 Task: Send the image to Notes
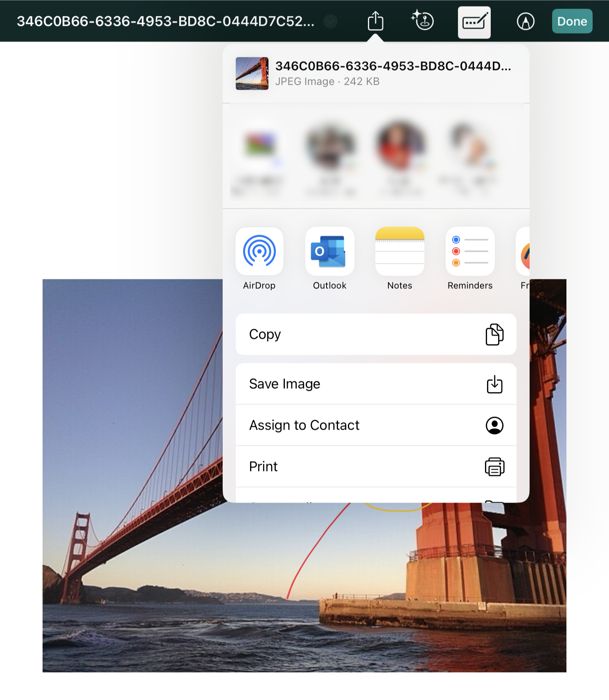tap(399, 251)
